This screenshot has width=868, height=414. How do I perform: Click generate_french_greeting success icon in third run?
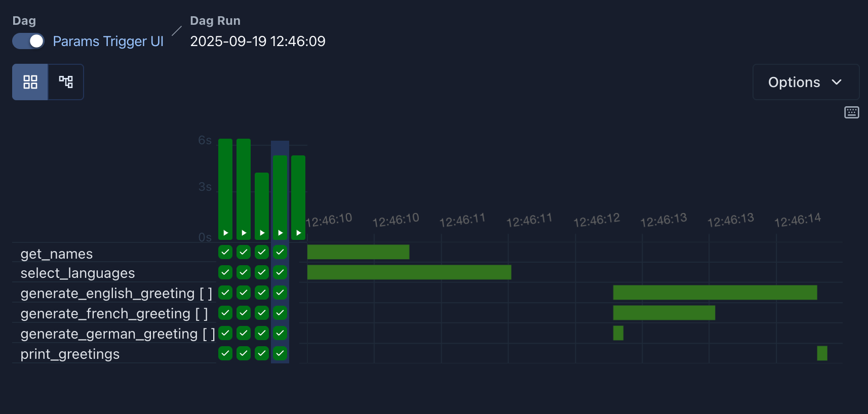pyautogui.click(x=262, y=313)
